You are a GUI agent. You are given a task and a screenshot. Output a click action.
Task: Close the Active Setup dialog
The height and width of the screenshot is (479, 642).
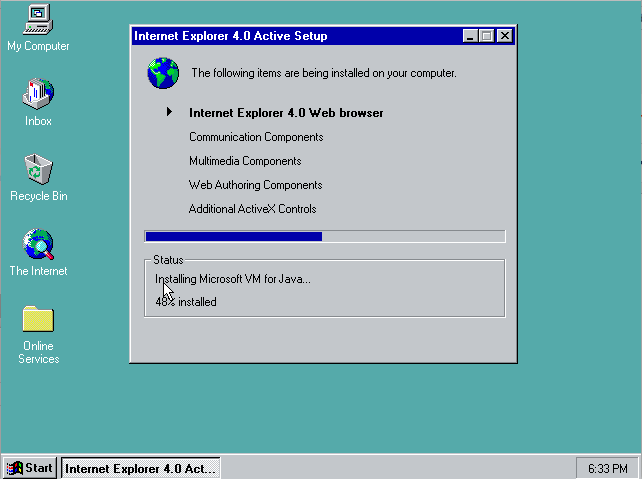[x=504, y=36]
